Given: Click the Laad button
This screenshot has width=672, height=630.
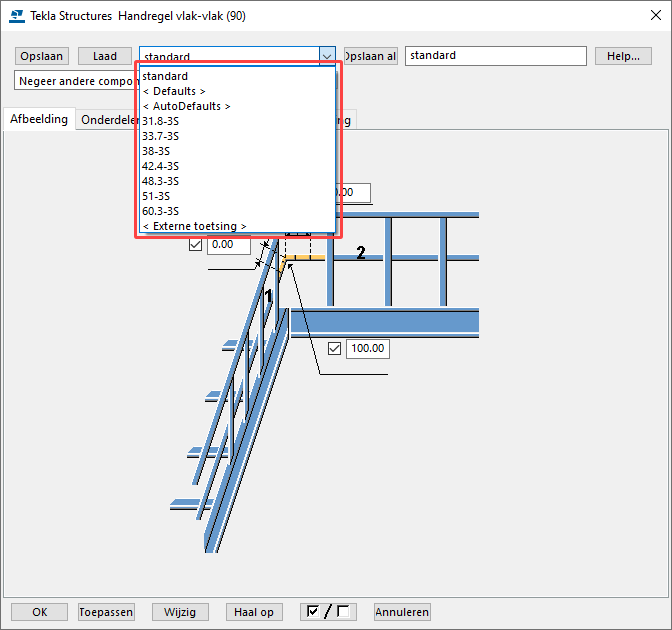Looking at the screenshot, I should (x=105, y=56).
